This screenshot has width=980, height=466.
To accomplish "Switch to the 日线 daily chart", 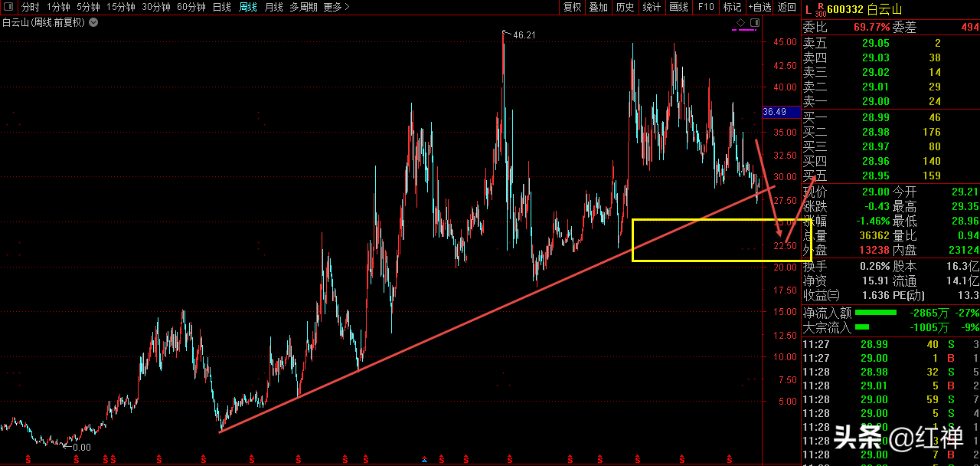I will tap(221, 7).
